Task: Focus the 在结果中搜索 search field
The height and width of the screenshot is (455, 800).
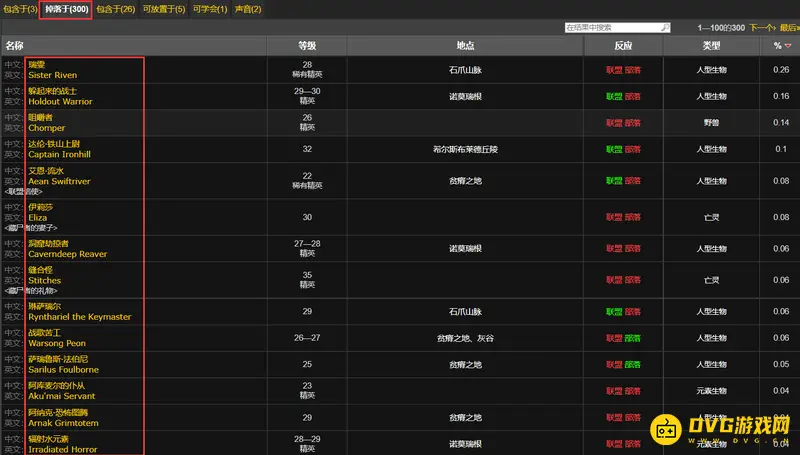Action: coord(617,28)
